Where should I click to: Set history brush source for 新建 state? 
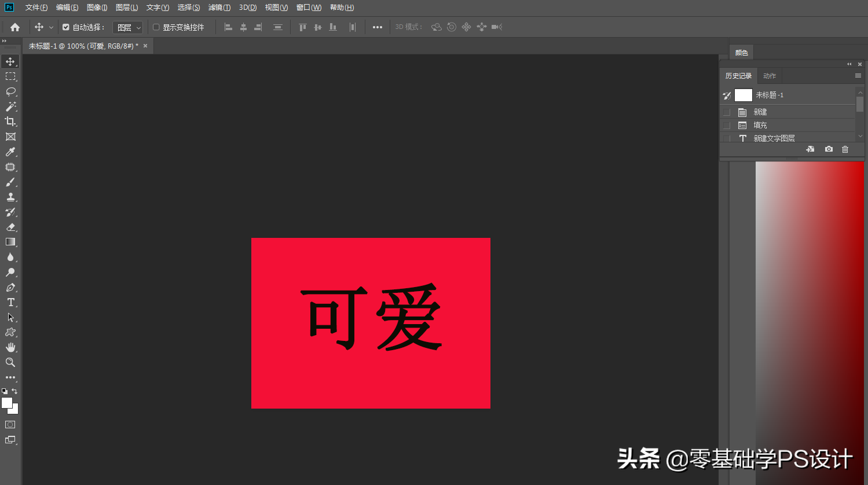coord(727,112)
